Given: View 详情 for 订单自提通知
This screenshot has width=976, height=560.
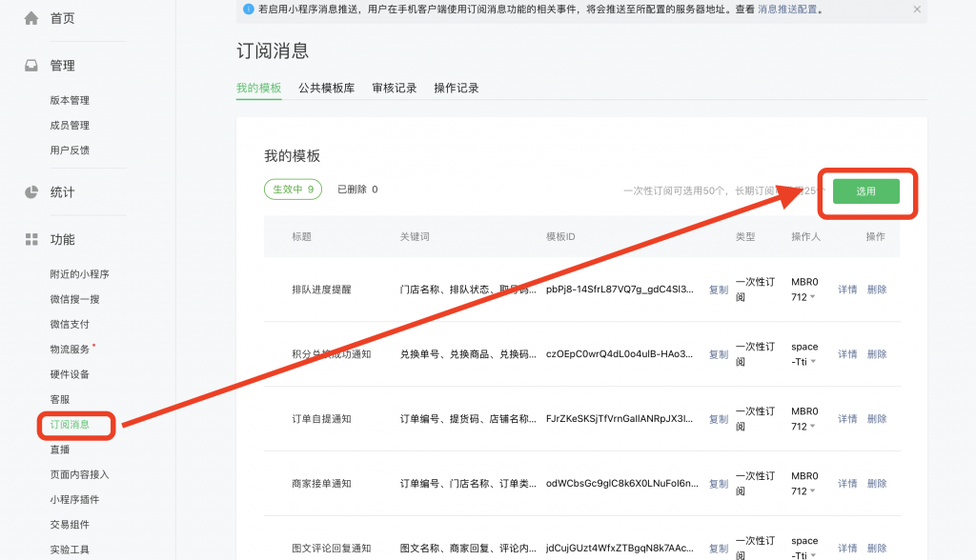Looking at the screenshot, I should coord(846,418).
